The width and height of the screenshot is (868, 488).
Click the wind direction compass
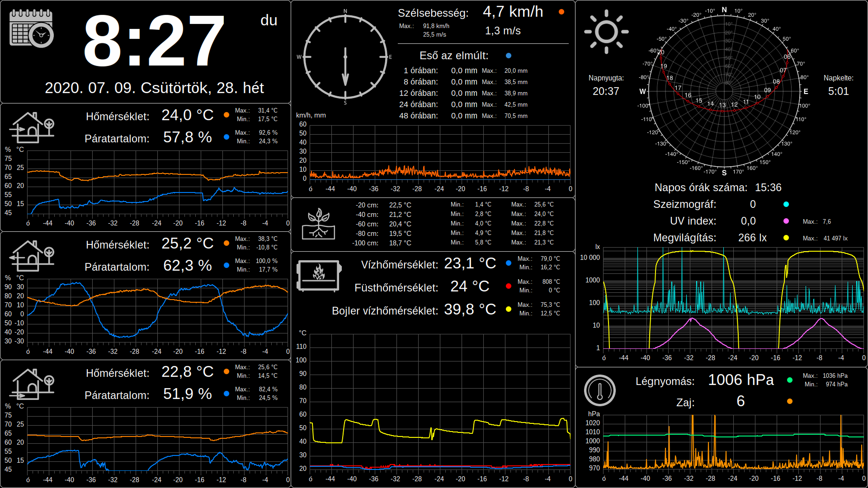tap(345, 57)
